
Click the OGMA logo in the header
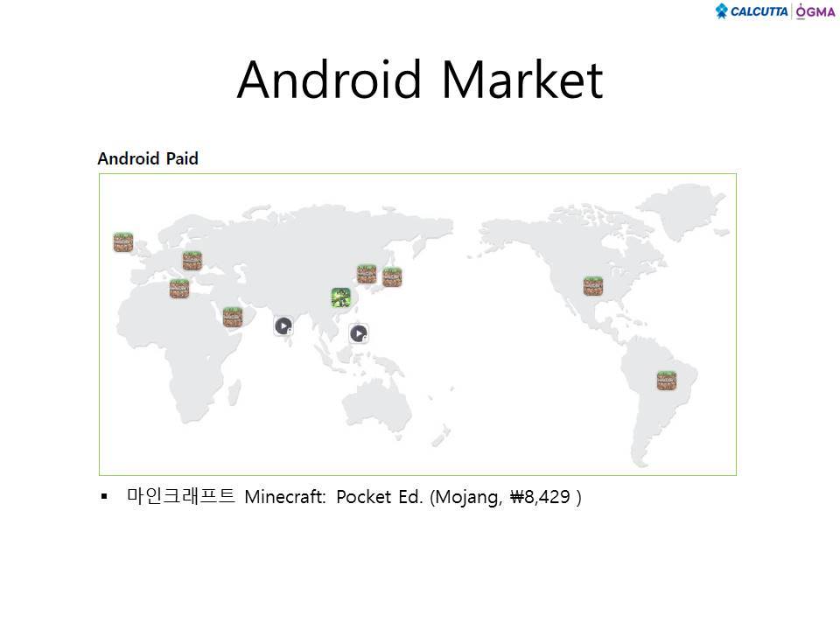pos(815,11)
